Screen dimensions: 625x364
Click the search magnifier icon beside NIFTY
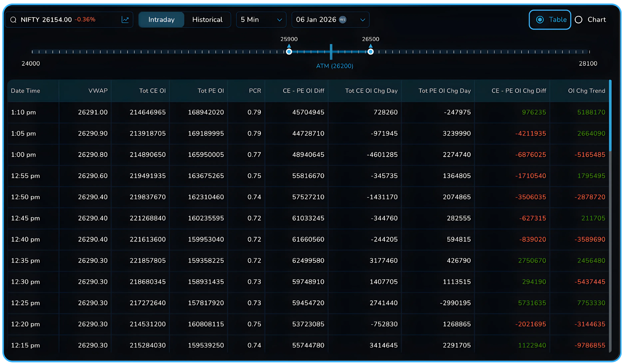[13, 20]
